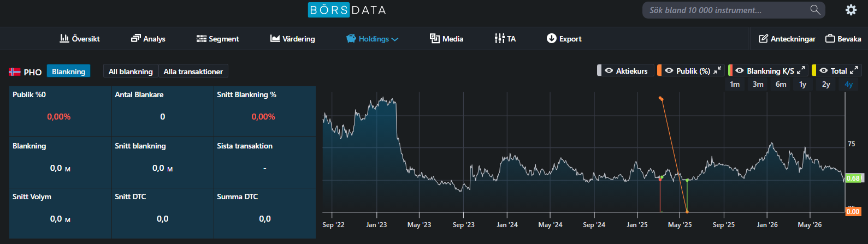Focus the instrument search field
Viewport: 868px width, 244px height.
(x=727, y=10)
